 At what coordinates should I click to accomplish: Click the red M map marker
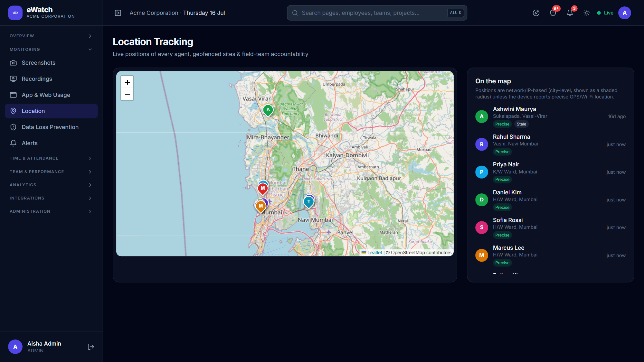click(x=263, y=189)
